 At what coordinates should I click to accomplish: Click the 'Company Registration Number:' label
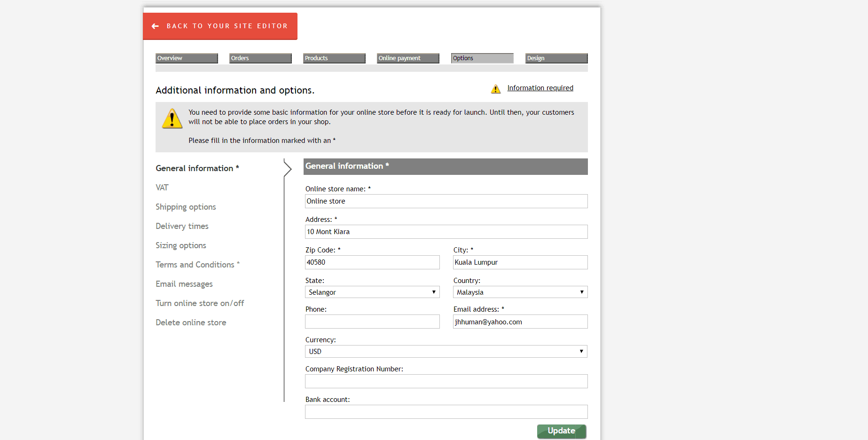coord(354,369)
